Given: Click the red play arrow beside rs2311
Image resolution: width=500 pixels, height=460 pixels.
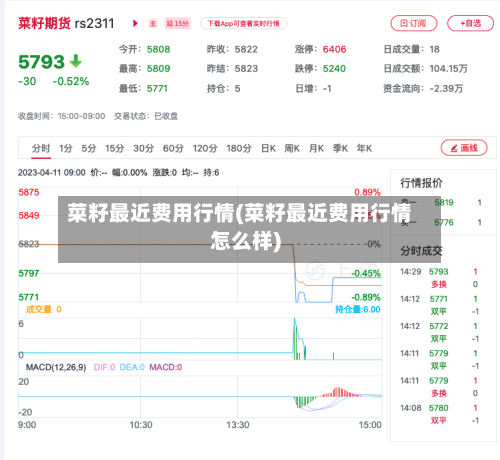Looking at the screenshot, I should (135, 23).
